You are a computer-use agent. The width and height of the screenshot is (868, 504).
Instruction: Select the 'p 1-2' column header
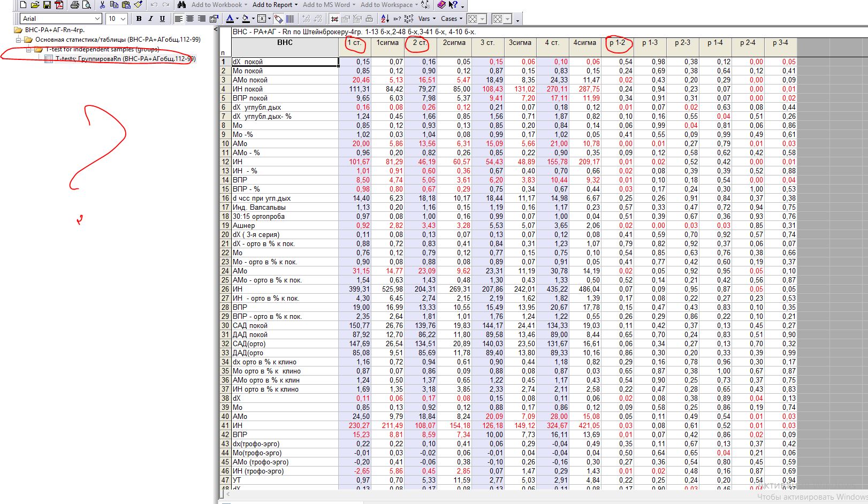[617, 43]
